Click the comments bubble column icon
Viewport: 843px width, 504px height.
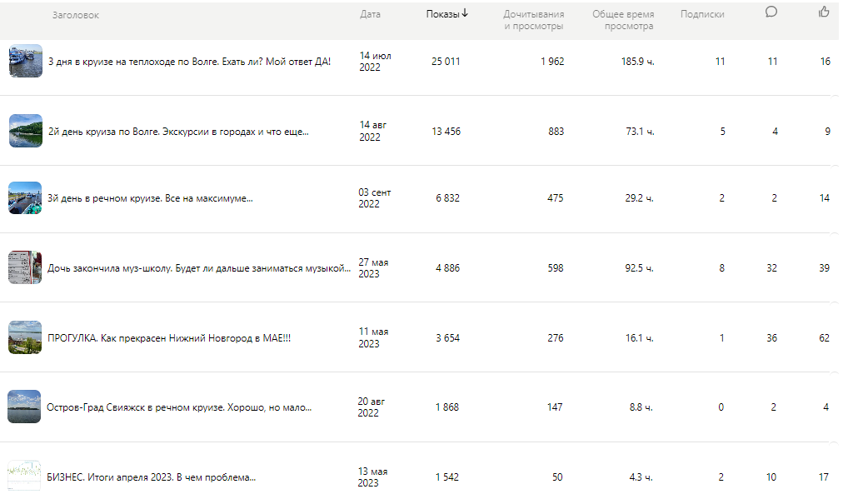click(x=771, y=12)
